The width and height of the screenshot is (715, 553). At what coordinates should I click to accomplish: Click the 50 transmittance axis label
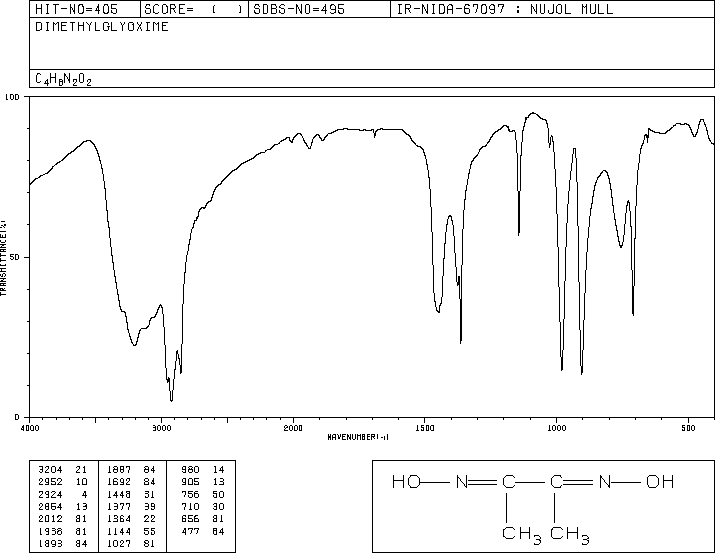[15, 257]
